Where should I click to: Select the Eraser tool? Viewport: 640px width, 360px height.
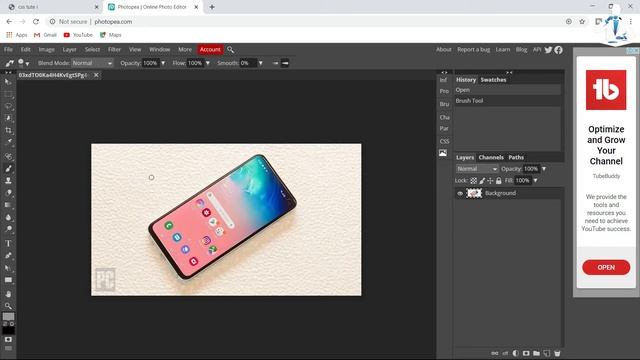pos(8,193)
